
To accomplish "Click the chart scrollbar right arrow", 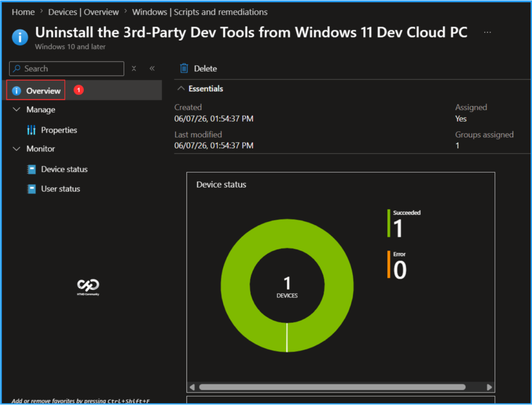I will pos(489,387).
